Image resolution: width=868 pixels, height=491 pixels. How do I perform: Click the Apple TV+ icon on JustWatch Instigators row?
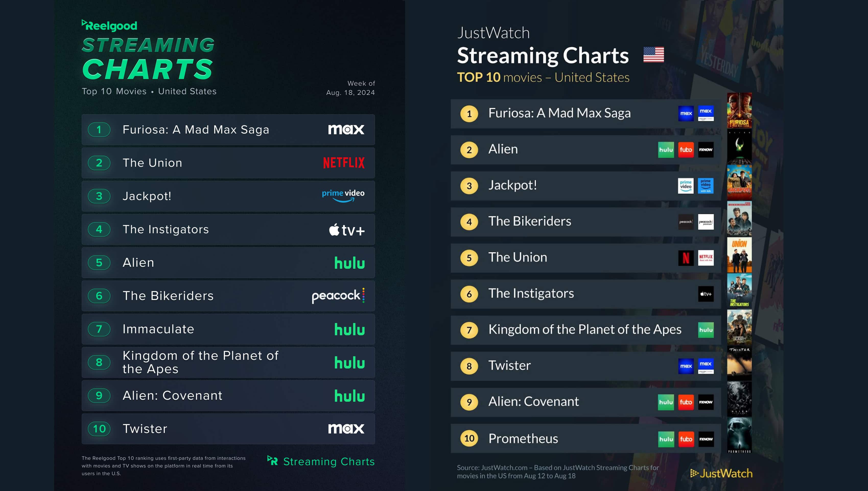click(706, 294)
